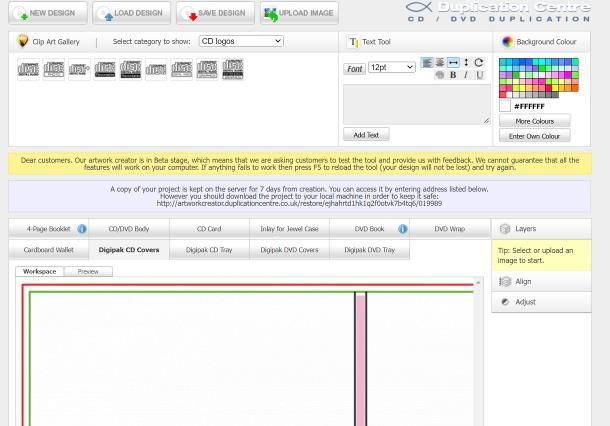Click inside the text entry box
The height and width of the screenshot is (426, 610).
[x=417, y=105]
